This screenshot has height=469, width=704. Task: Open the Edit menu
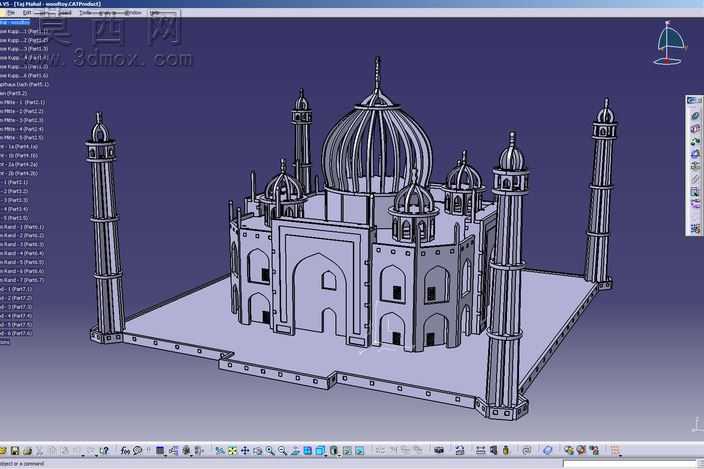coord(27,13)
